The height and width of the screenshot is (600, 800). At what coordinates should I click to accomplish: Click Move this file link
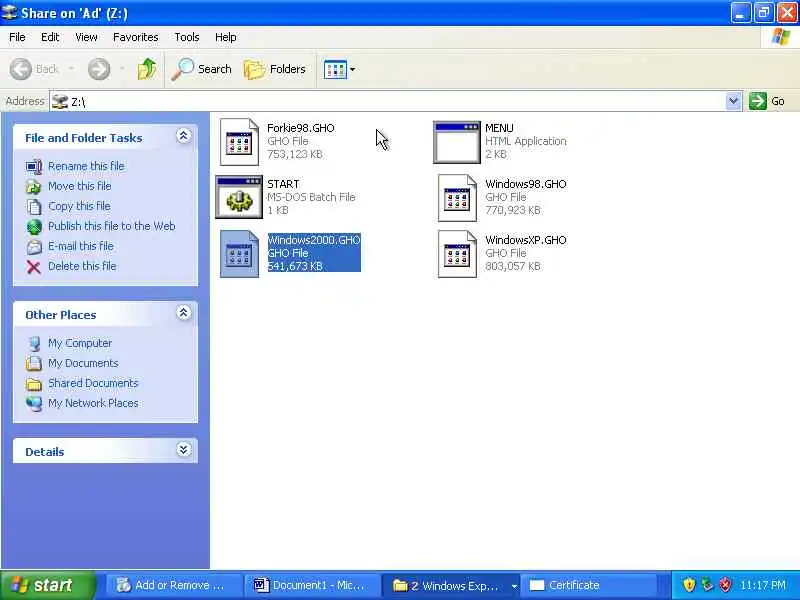80,186
